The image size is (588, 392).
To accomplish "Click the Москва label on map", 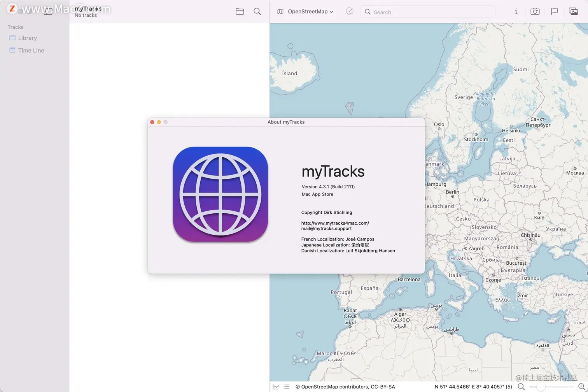I will [575, 173].
